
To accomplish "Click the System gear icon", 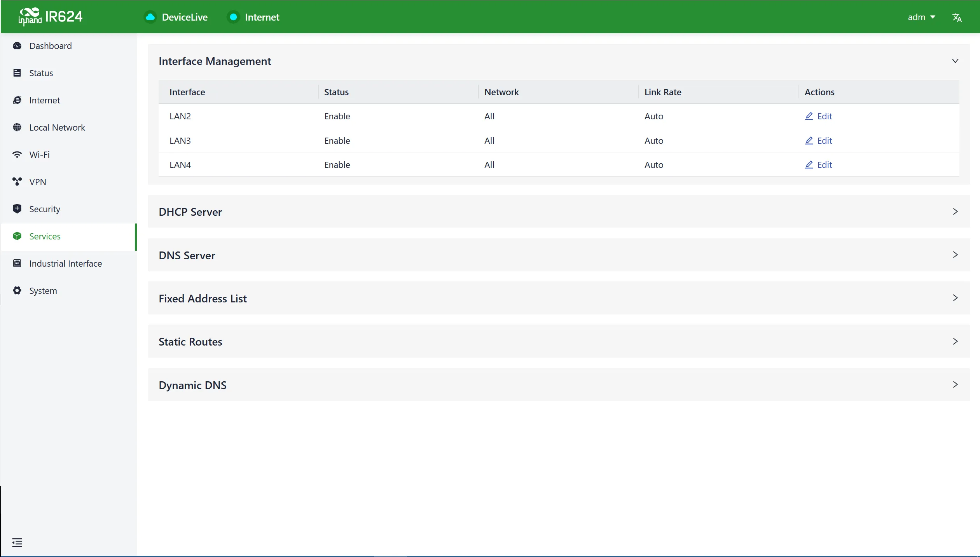I will pyautogui.click(x=17, y=291).
